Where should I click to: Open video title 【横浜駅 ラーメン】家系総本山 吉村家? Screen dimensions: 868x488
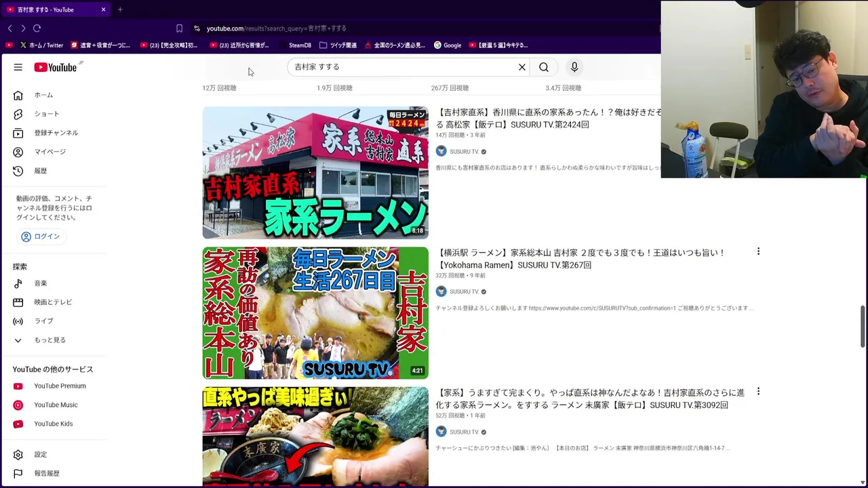point(580,259)
